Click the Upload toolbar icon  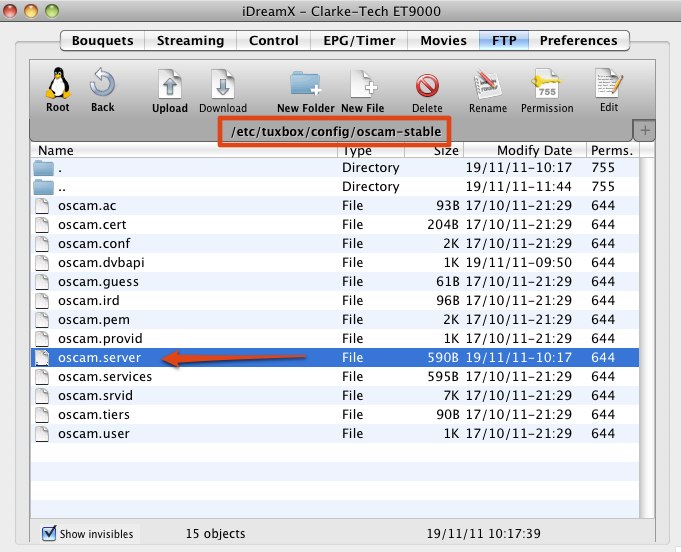[170, 84]
